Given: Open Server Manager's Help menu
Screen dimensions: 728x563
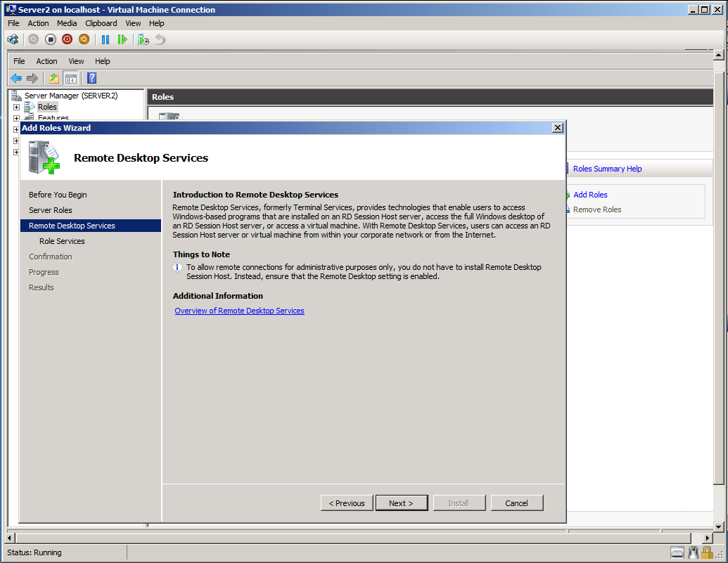Looking at the screenshot, I should pyautogui.click(x=103, y=61).
